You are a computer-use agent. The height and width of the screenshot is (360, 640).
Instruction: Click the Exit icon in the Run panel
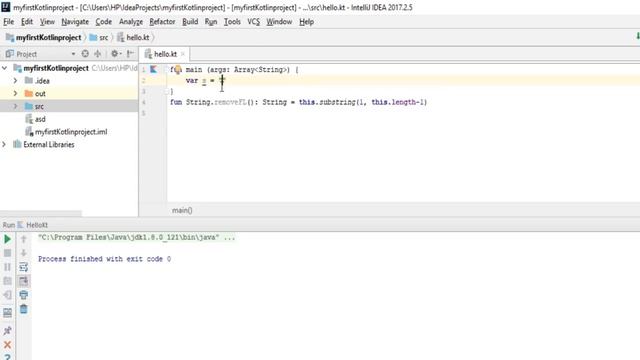point(7,295)
